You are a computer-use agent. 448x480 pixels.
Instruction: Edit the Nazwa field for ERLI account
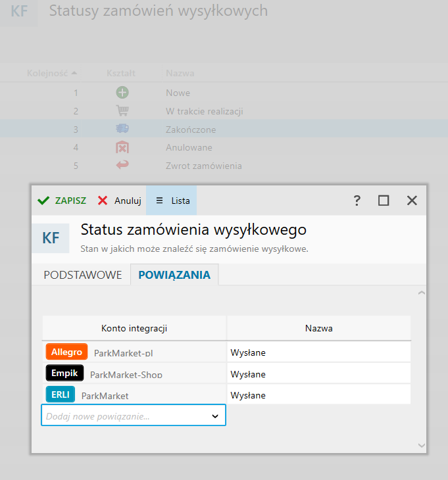[318, 395]
